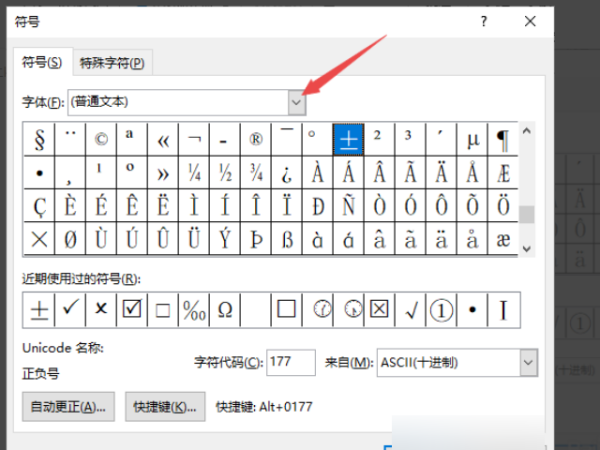Viewport: 600px width, 450px height.
Task: Open the dialog help question mark
Action: pos(484,21)
